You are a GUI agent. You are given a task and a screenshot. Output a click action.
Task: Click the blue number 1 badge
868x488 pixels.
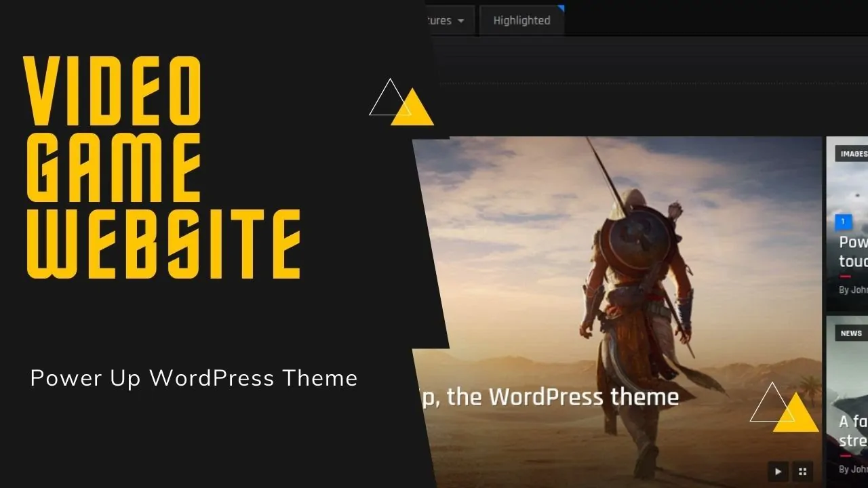pos(843,222)
